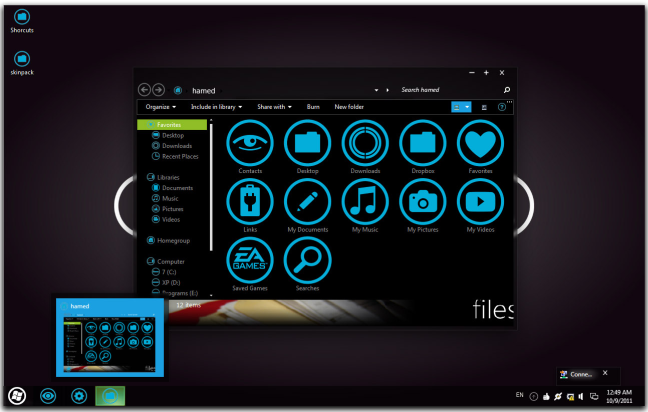Select Videos library in the sidebar
This screenshot has width=648, height=412.
(x=166, y=219)
